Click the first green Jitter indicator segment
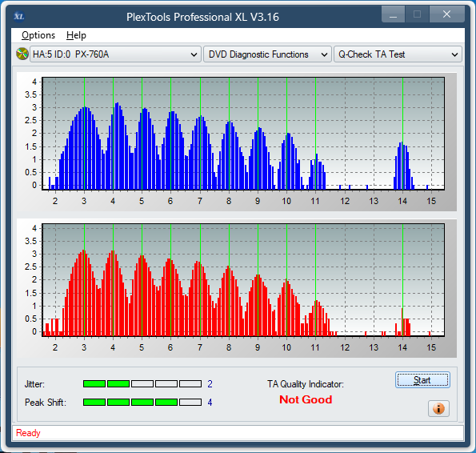Screen dimensions: 476x453 [94, 384]
